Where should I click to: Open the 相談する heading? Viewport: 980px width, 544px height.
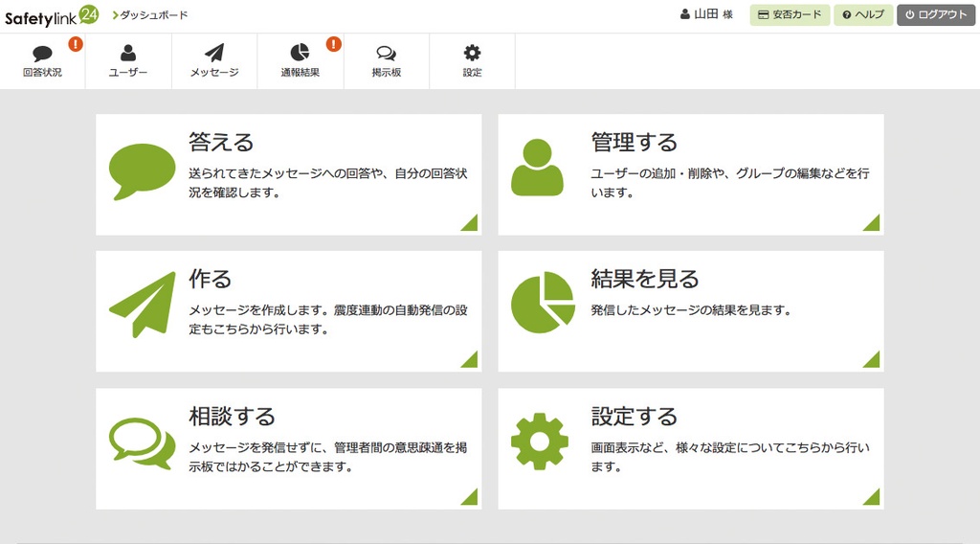(x=232, y=417)
